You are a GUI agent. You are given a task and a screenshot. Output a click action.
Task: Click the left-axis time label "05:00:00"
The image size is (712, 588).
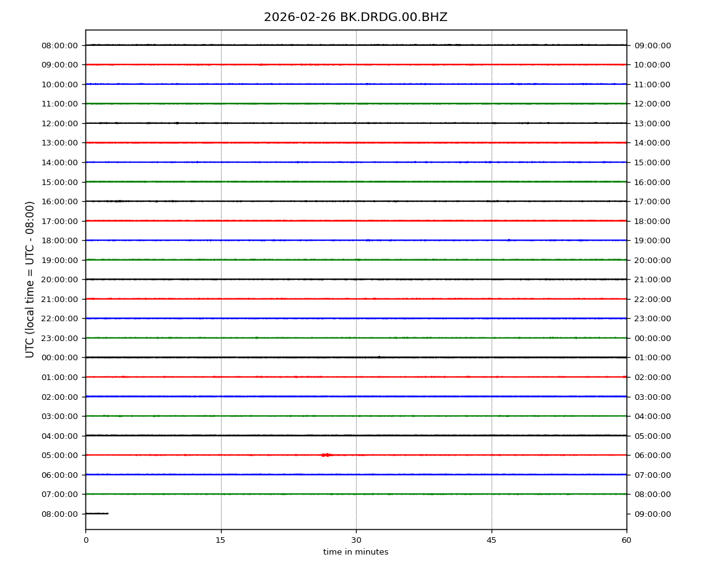(59, 456)
